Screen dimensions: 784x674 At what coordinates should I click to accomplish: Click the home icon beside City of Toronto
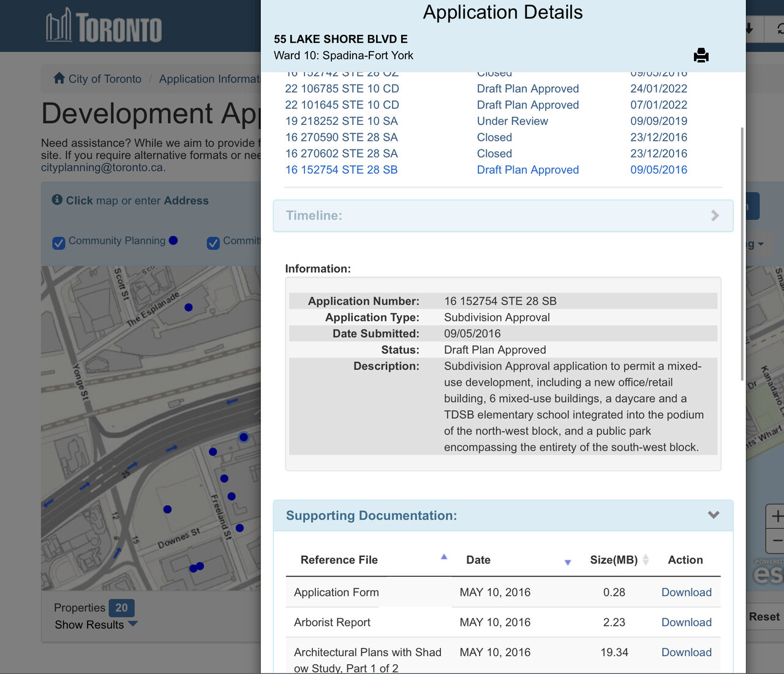point(59,78)
